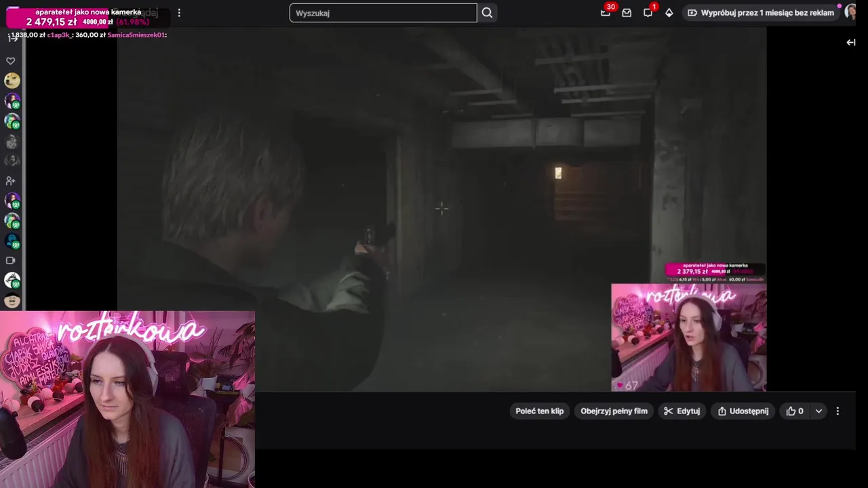Screen dimensions: 868x488
Task: Click Obejrzyj pełny film button
Action: (614, 411)
